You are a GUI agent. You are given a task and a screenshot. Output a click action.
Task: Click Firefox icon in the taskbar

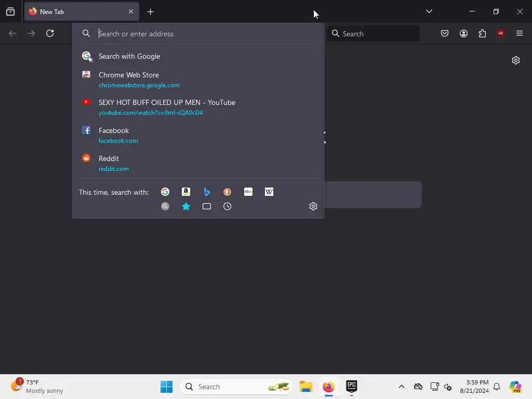tap(328, 387)
